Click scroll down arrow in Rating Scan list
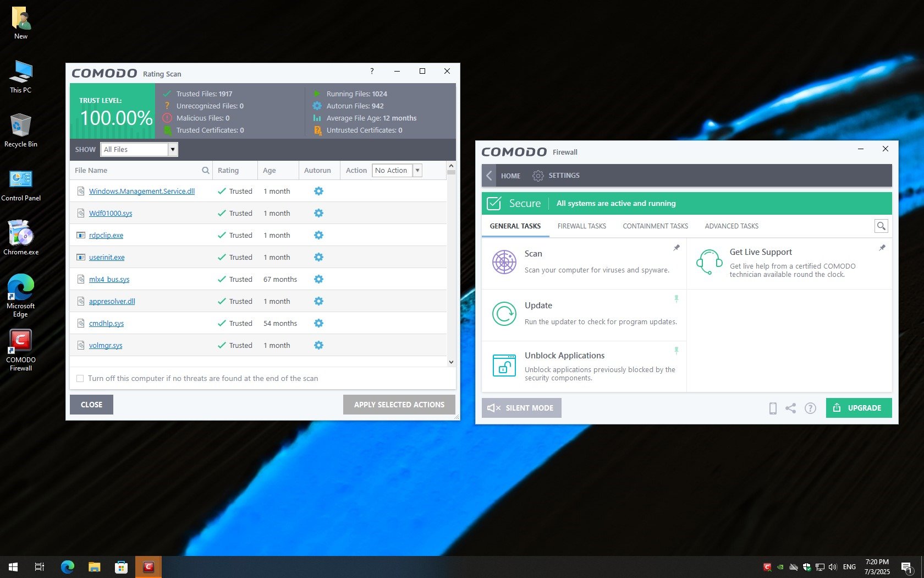 pos(451,362)
